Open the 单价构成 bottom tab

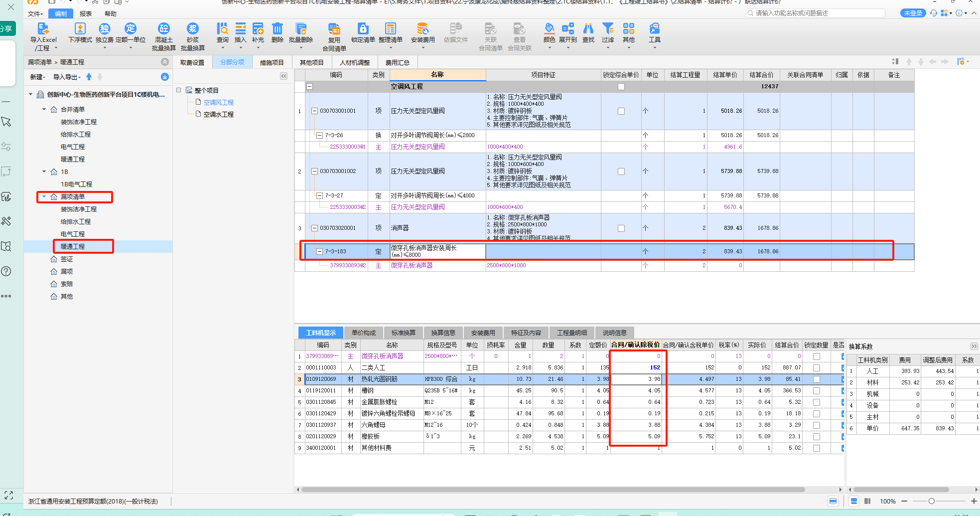click(363, 333)
